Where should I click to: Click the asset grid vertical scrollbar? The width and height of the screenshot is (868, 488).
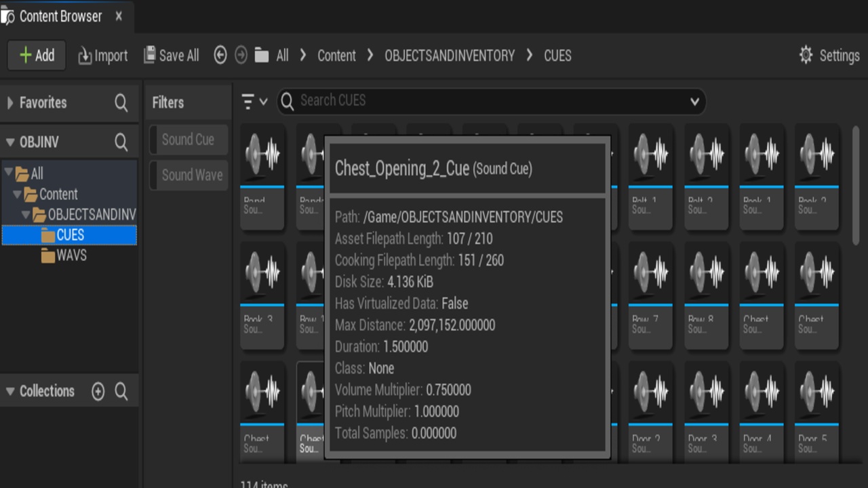tap(856, 184)
